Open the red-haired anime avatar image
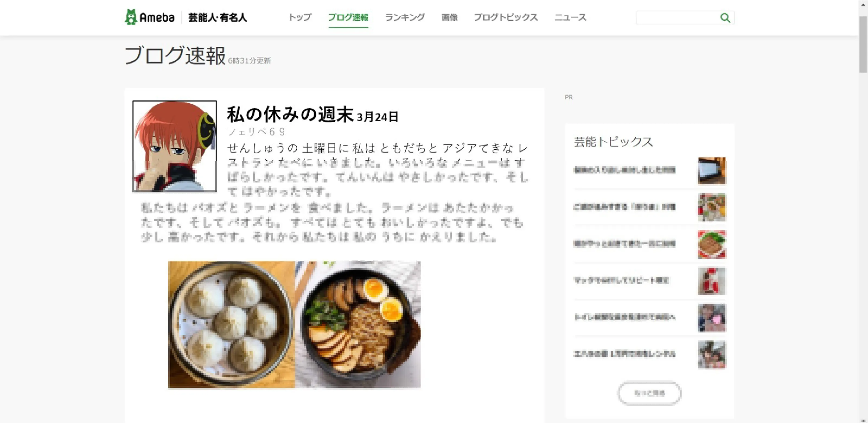Image resolution: width=868 pixels, height=423 pixels. 174,146
